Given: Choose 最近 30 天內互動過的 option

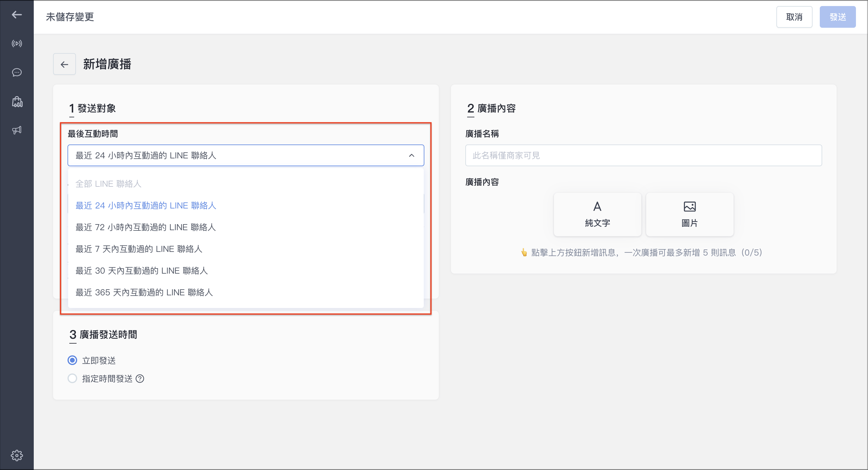Looking at the screenshot, I should pyautogui.click(x=246, y=270).
